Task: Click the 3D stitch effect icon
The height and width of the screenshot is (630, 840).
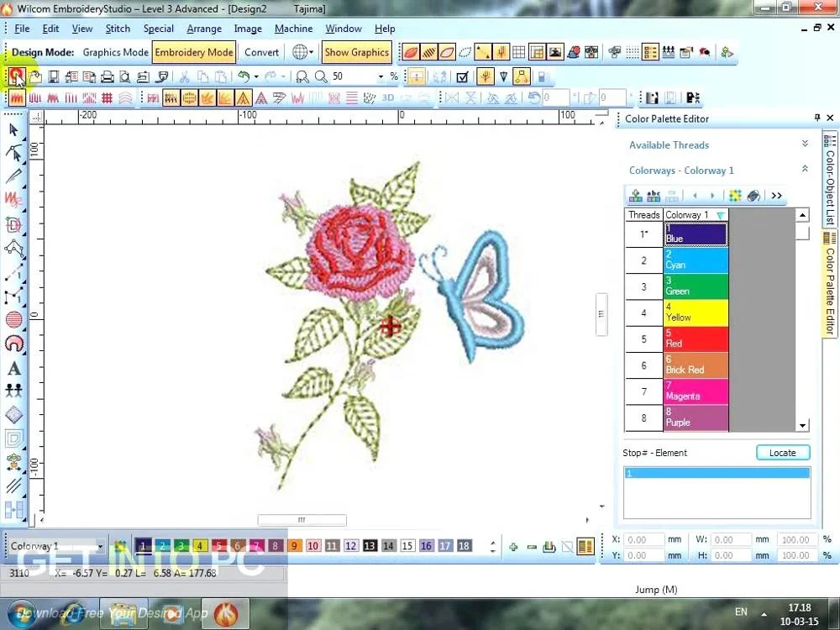Action: click(x=388, y=97)
